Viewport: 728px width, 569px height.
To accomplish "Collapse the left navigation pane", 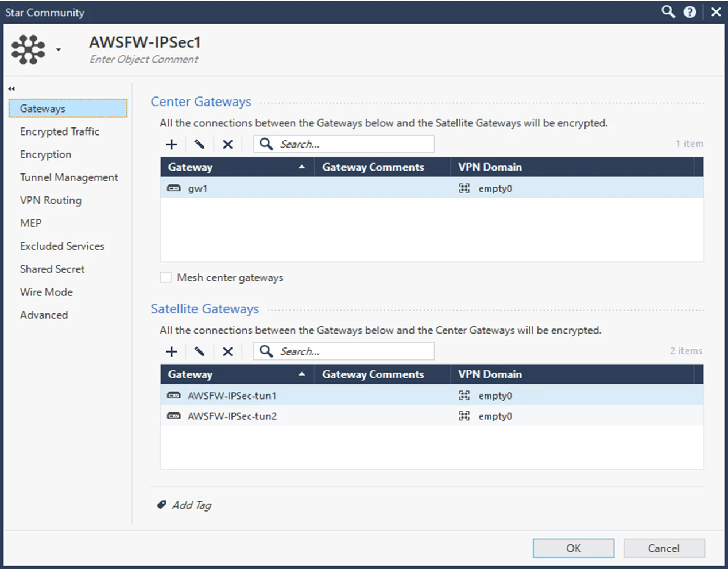I will pos(11,88).
